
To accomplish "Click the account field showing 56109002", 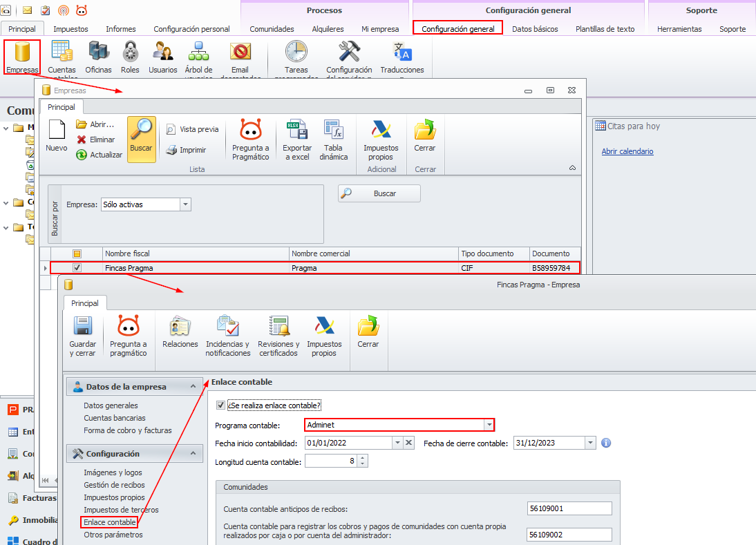I will coord(569,535).
